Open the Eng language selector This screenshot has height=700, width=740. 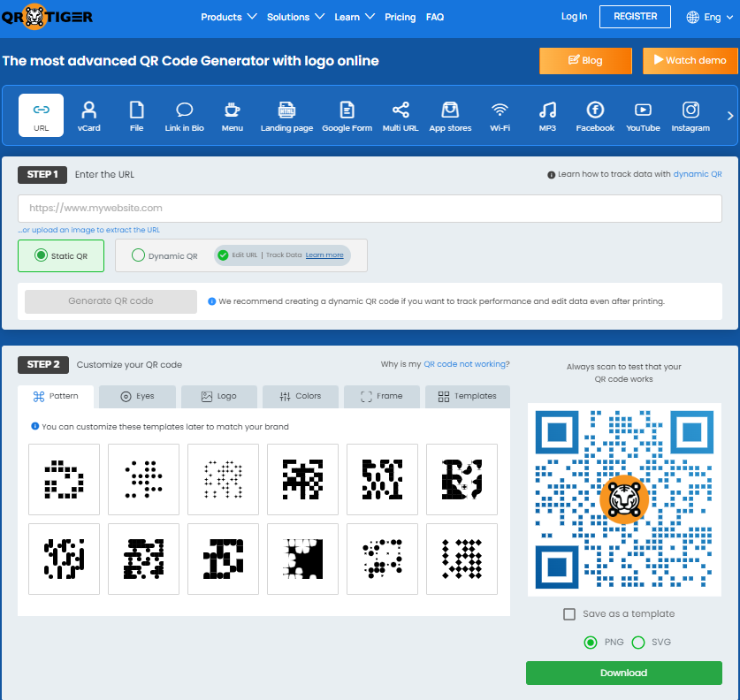(x=704, y=17)
